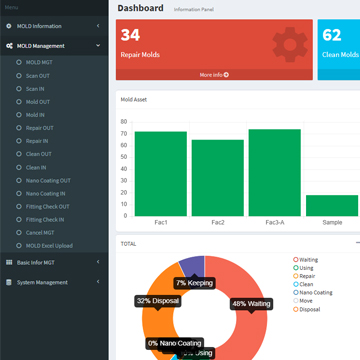Viewport: 360px width, 360px height.
Task: Click the circle icon beside MOLD Excel Upload
Action: (19, 246)
